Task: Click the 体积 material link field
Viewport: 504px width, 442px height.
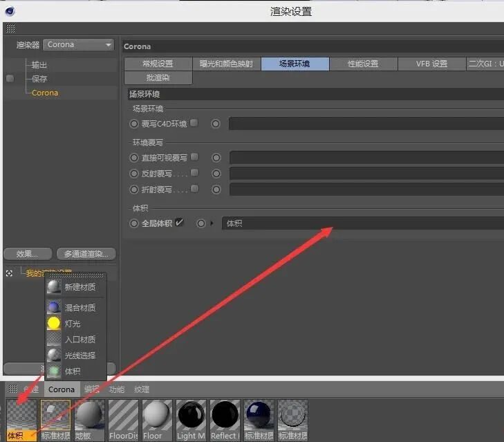Action: 363,223
